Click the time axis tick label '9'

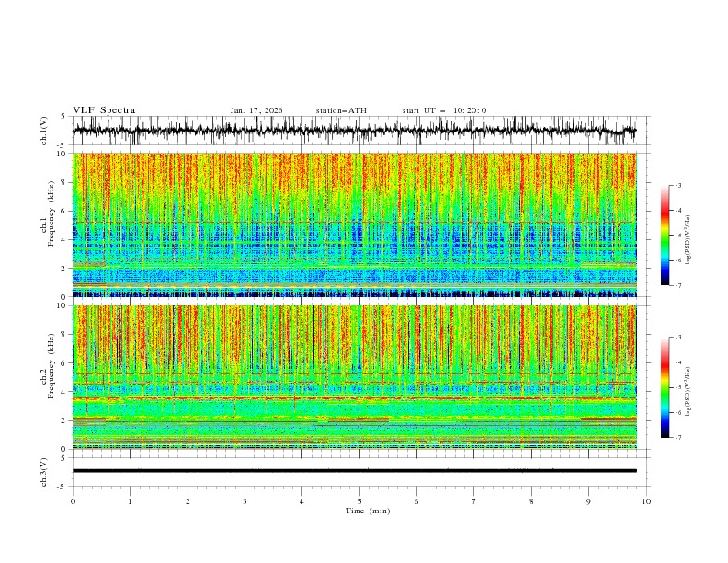(588, 501)
